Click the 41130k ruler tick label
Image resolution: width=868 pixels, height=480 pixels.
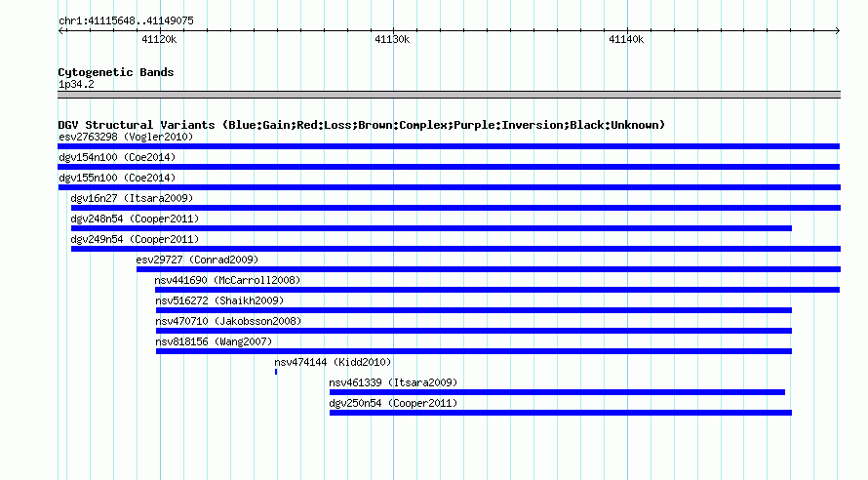point(392,39)
